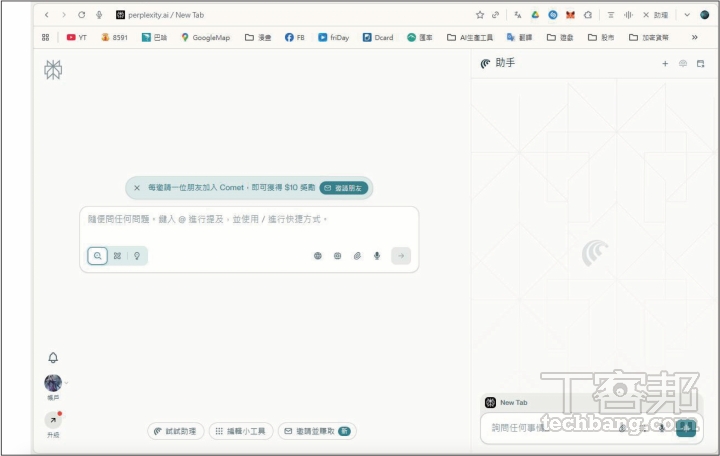Open the extensions puzzle icon
This screenshot has height=456, width=720.
click(588, 15)
